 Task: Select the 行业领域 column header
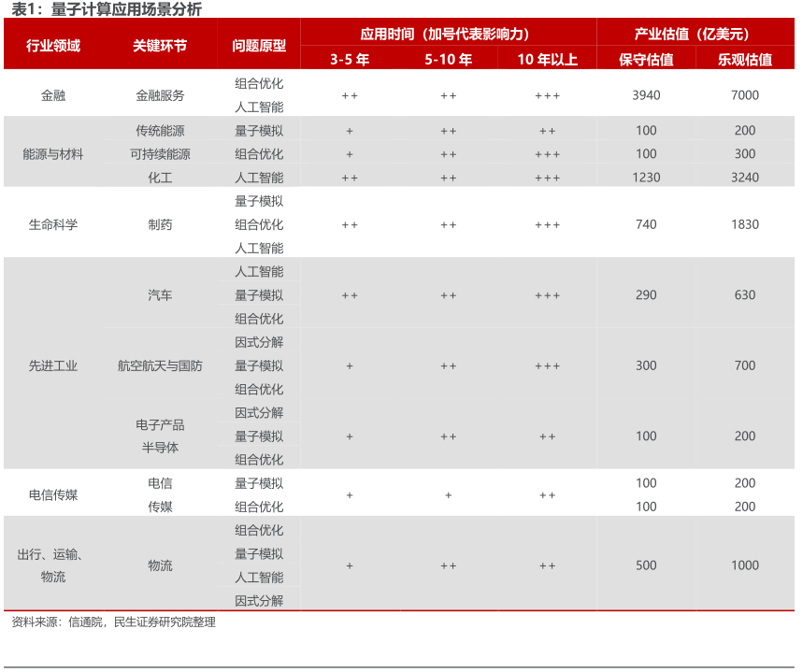53,45
